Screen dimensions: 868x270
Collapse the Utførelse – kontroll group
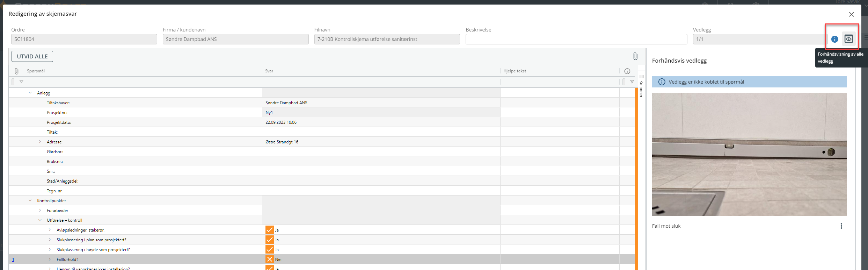[40, 220]
